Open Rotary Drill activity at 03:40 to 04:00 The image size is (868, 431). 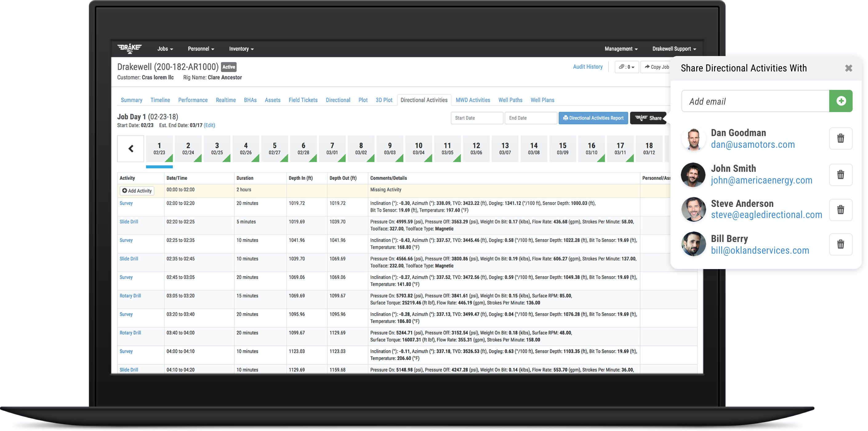click(130, 333)
